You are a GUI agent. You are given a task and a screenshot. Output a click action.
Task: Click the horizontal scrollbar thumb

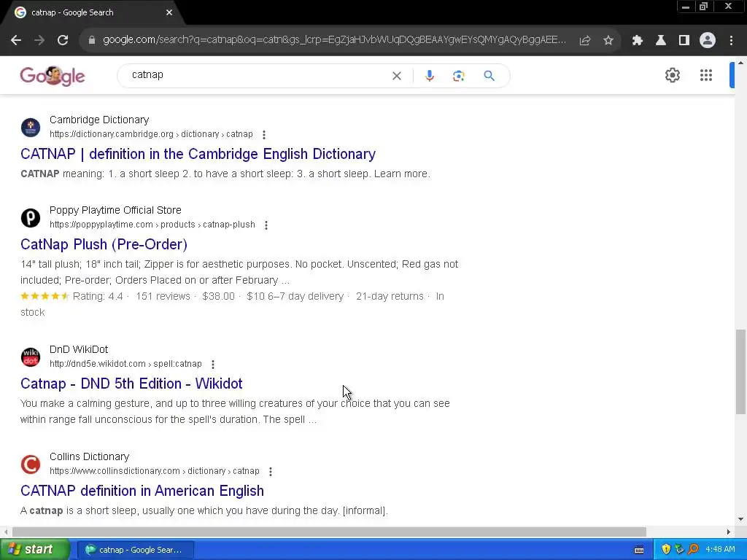tap(329, 532)
